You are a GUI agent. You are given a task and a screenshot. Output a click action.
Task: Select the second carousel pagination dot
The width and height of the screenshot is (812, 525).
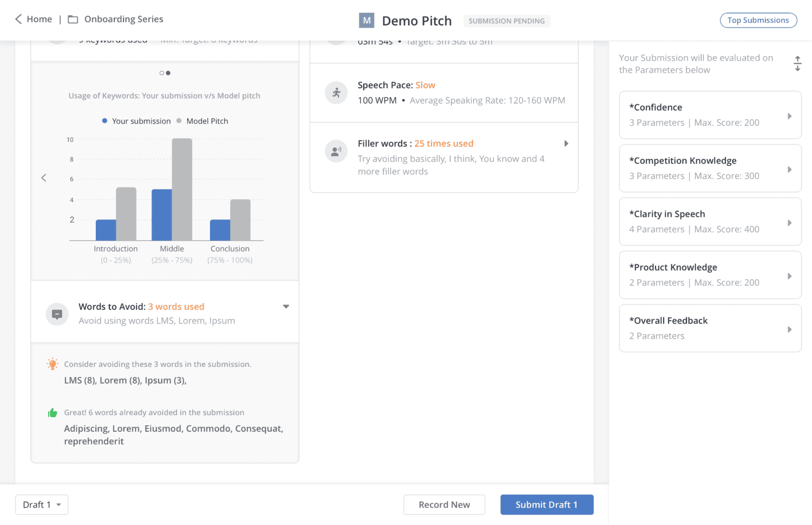(168, 73)
